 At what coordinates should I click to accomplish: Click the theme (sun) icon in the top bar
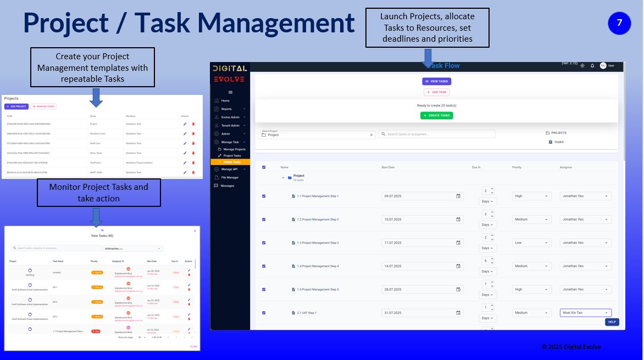pyautogui.click(x=582, y=66)
